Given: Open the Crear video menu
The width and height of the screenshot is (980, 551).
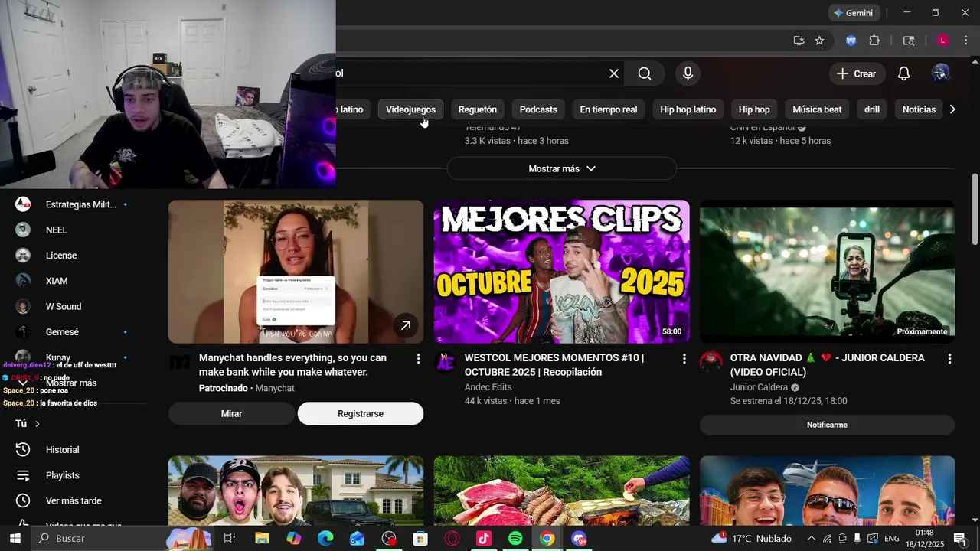Looking at the screenshot, I should click(857, 73).
